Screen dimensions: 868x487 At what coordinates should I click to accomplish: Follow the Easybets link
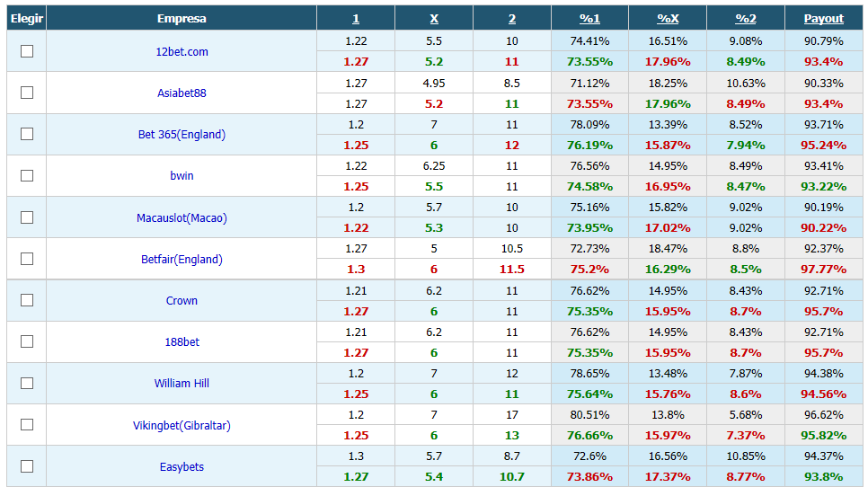(182, 467)
